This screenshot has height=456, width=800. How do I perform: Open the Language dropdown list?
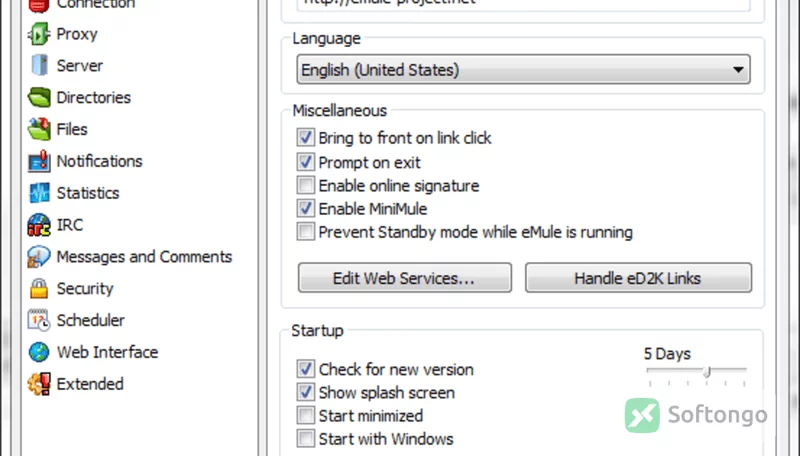tap(523, 69)
